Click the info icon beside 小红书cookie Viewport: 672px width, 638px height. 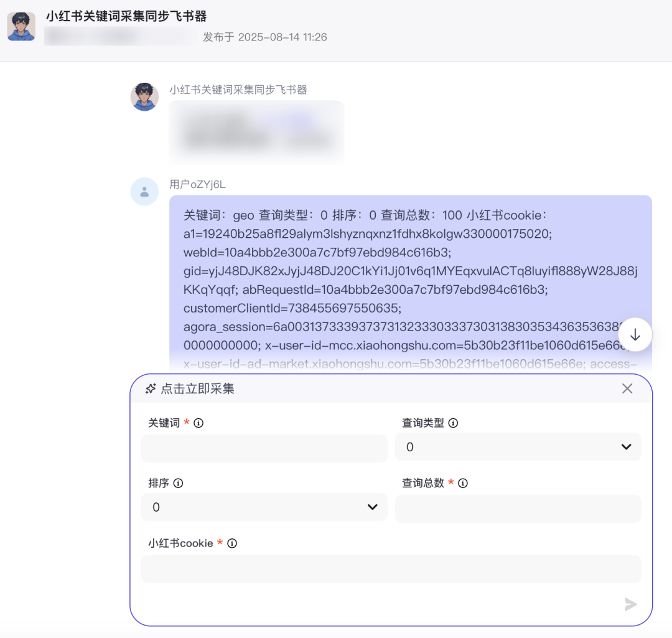click(x=232, y=543)
